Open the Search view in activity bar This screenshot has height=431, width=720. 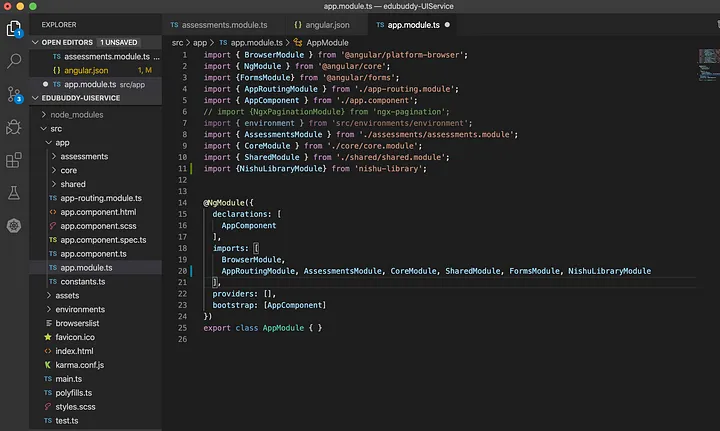(x=15, y=62)
